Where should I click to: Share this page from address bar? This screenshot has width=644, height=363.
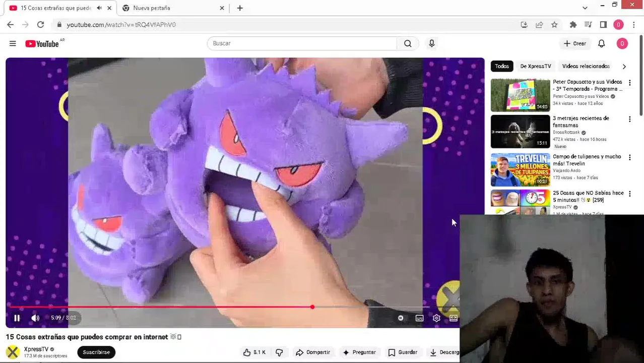click(x=539, y=25)
